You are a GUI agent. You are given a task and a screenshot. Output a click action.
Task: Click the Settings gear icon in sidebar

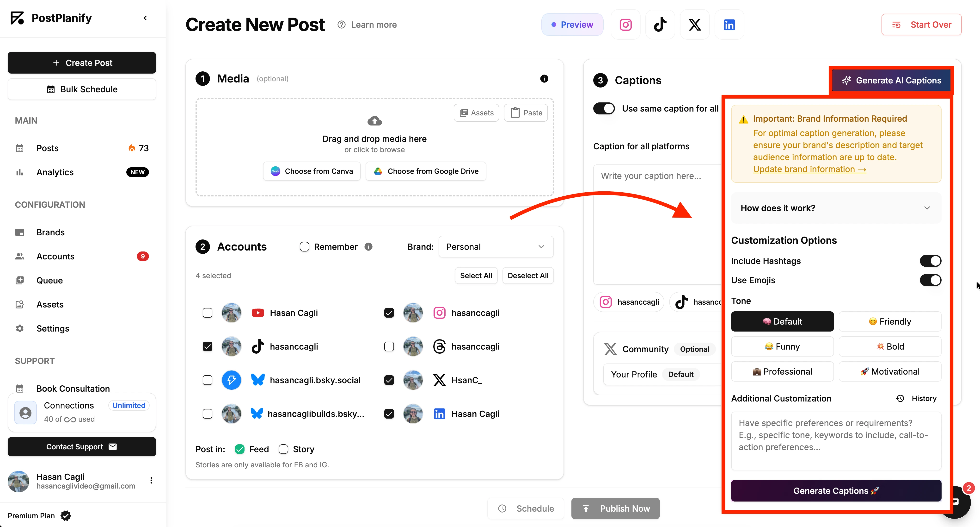coord(20,328)
